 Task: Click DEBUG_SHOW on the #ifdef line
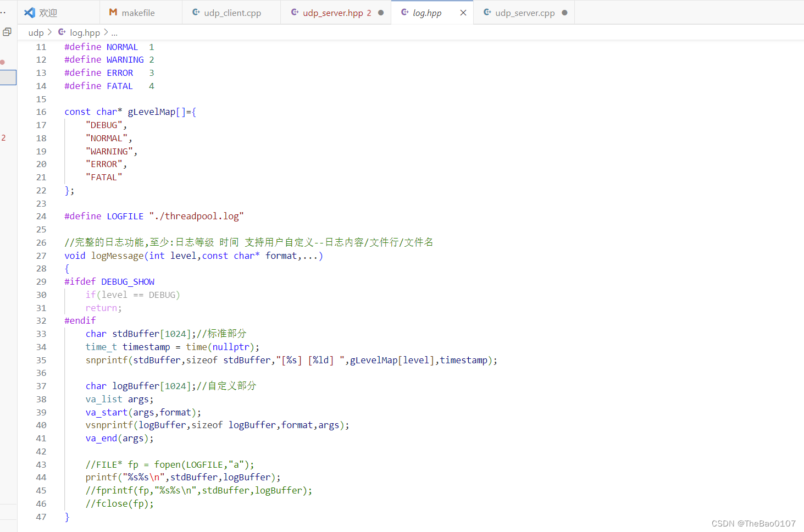click(x=127, y=282)
